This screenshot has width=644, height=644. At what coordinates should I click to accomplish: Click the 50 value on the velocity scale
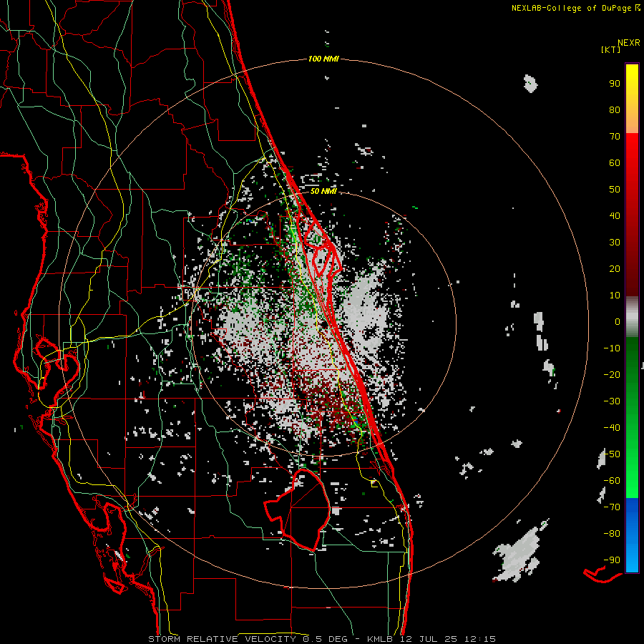coord(615,190)
